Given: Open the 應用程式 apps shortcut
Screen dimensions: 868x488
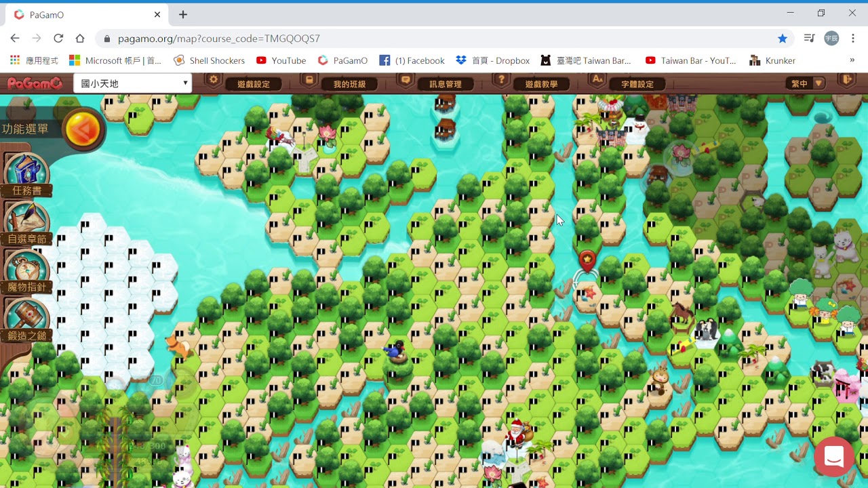Looking at the screenshot, I should point(34,60).
